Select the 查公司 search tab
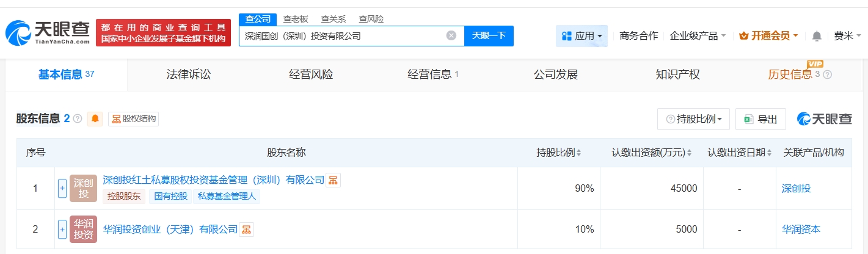 point(257,19)
